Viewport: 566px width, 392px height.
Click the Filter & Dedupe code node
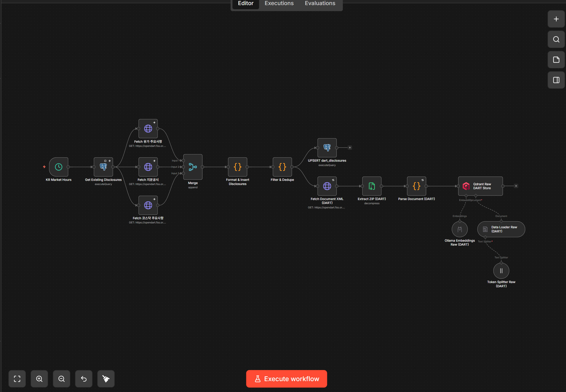[282, 167]
